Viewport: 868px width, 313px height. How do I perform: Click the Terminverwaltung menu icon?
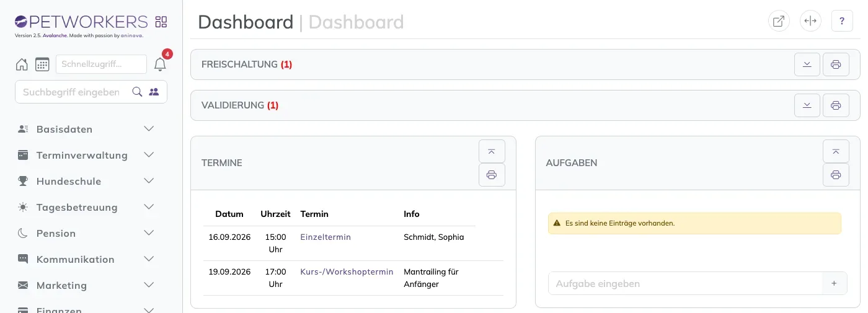point(23,155)
